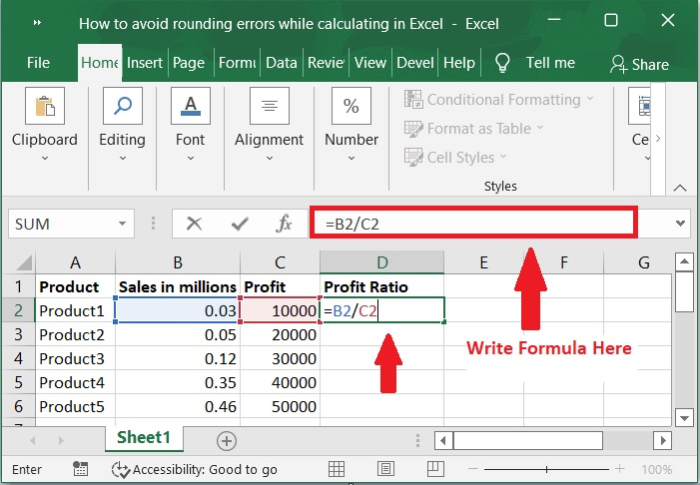Click the vertical scroll up arrow
Image resolution: width=700 pixels, height=485 pixels.
[x=684, y=262]
